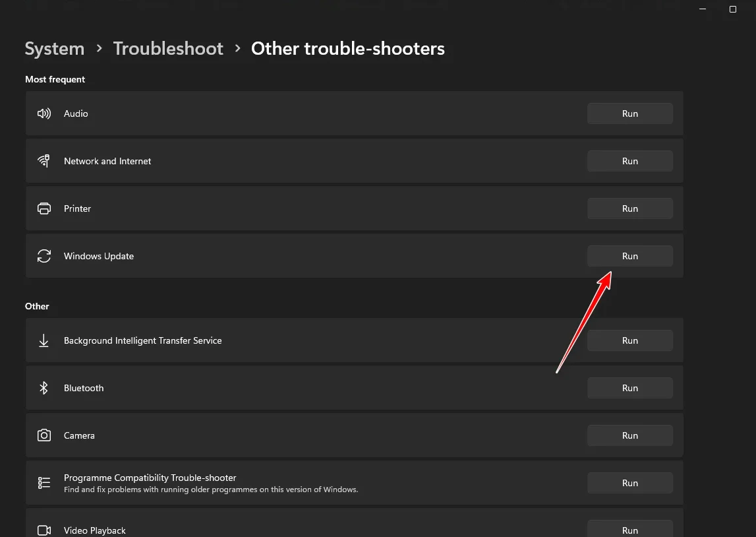Viewport: 756px width, 537px height.
Task: Run the Windows Update troubleshooter
Action: [629, 256]
